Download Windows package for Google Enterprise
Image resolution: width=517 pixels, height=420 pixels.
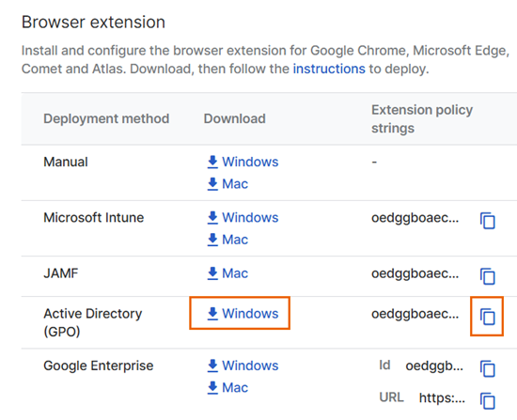[243, 366]
